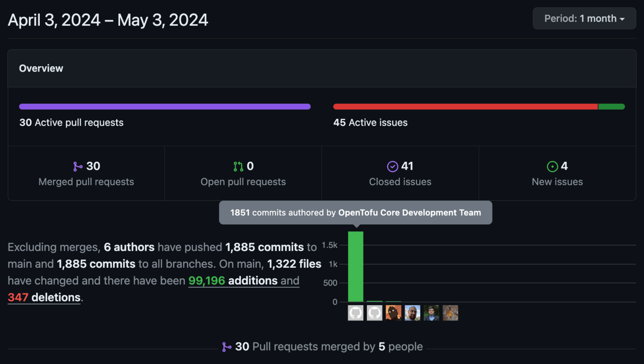Click the 30 Active pull requests text
This screenshot has height=364, width=644.
pyautogui.click(x=71, y=123)
